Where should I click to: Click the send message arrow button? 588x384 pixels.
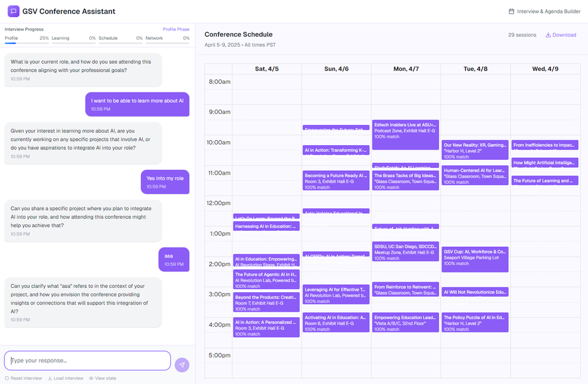coord(182,365)
